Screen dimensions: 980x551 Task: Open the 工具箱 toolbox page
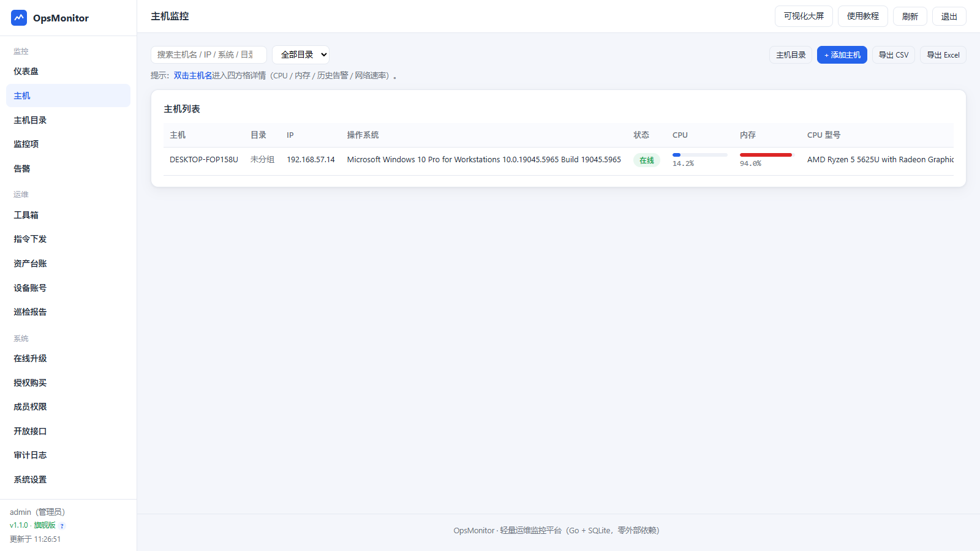tap(68, 215)
